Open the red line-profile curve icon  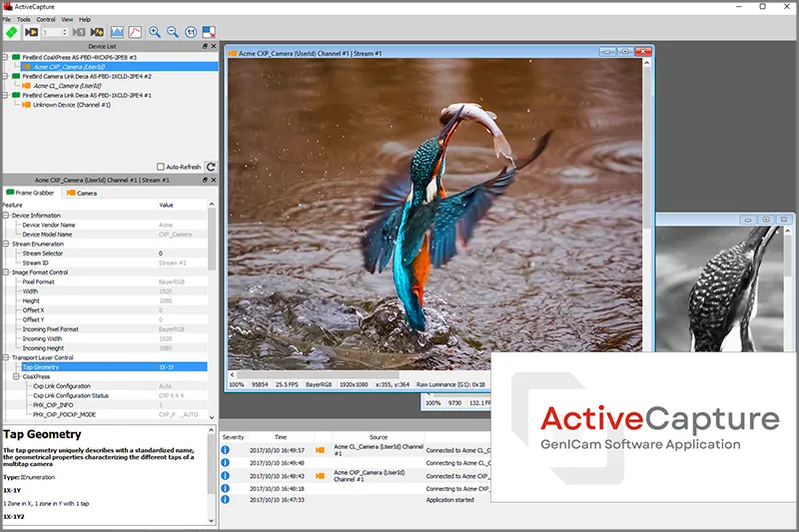[x=135, y=32]
